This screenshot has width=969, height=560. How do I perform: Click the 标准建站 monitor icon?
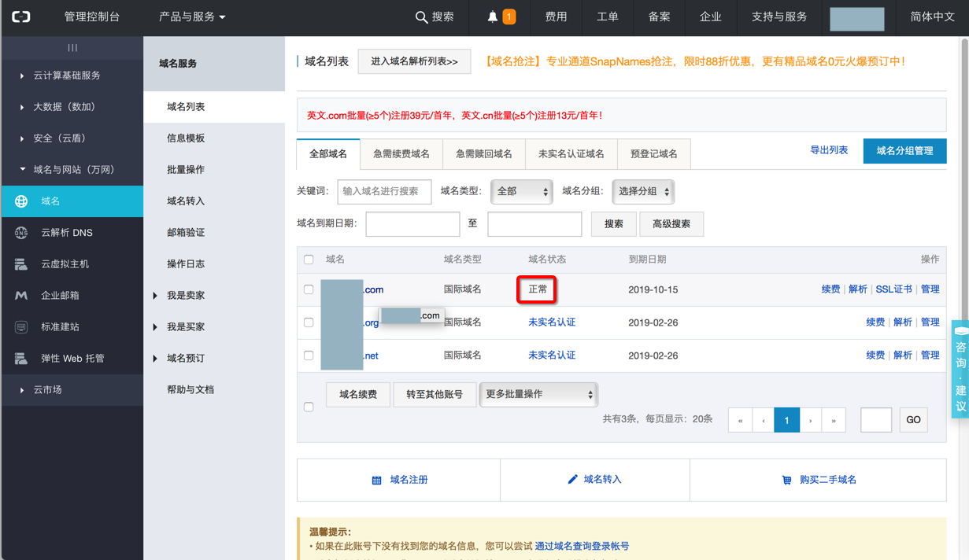click(21, 327)
